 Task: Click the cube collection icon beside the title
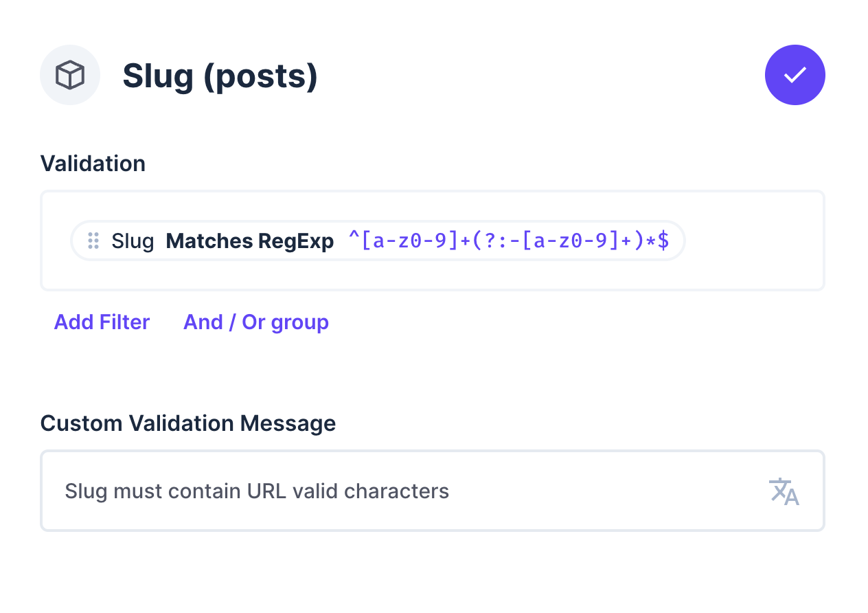pos(70,74)
